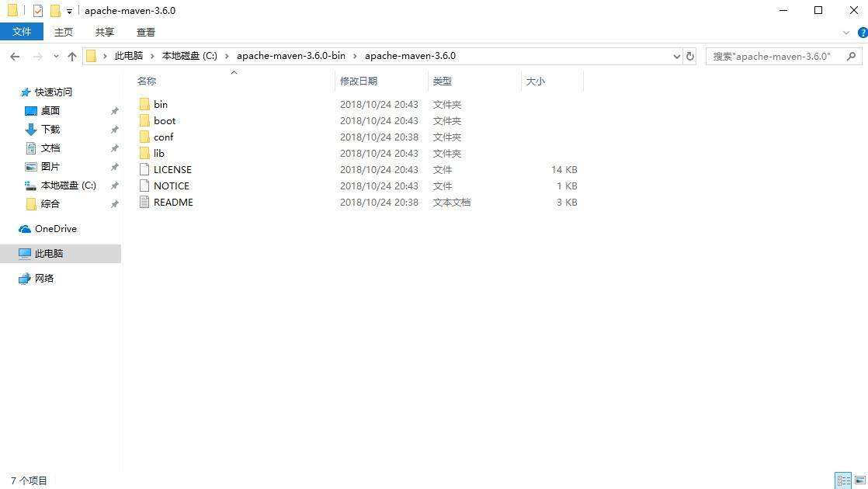Click the pin icon beside 桌面

[115, 111]
